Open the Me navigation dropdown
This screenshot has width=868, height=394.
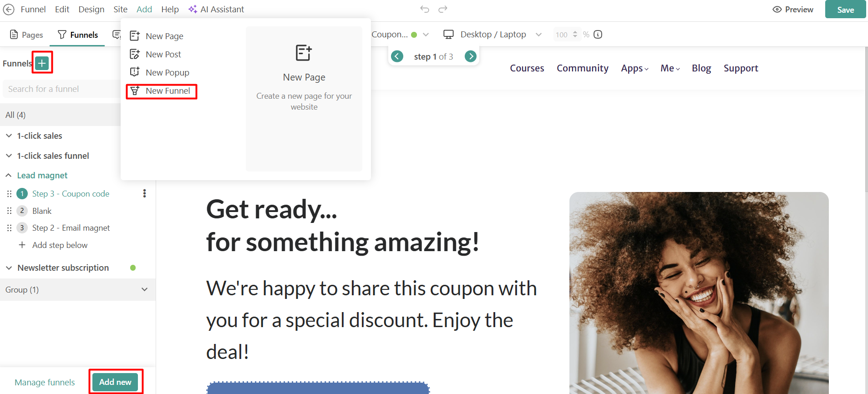click(x=670, y=68)
